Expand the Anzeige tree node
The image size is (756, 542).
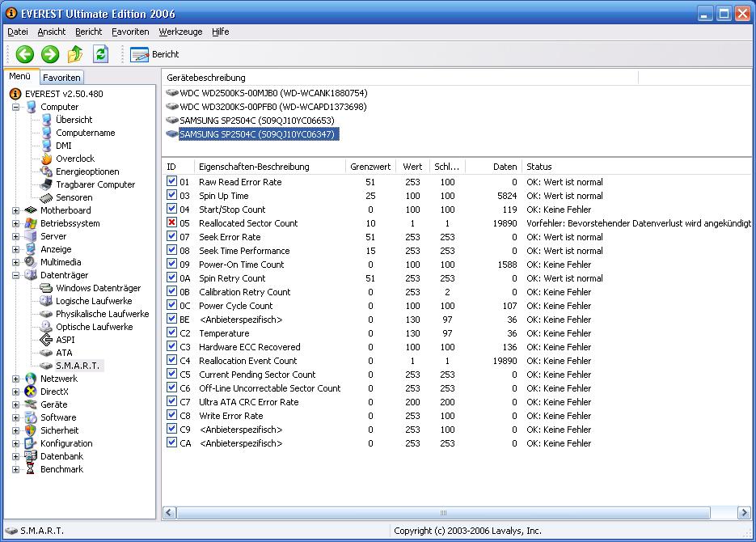(16, 250)
